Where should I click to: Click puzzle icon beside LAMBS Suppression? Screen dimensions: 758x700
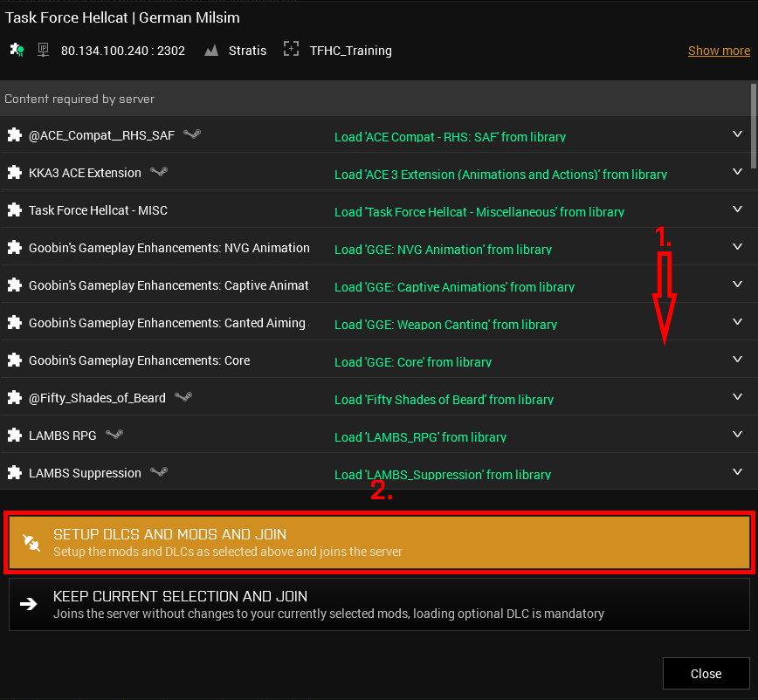[15, 472]
